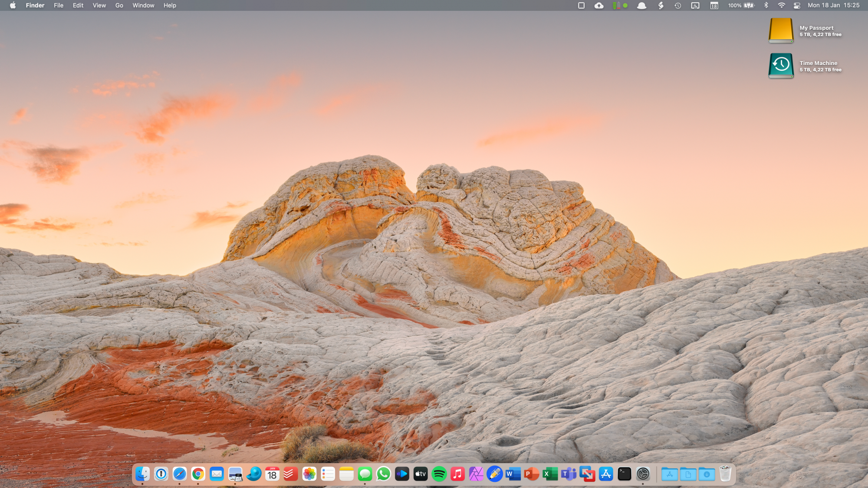Launch Microsoft Teams from the Dock

pyautogui.click(x=569, y=474)
